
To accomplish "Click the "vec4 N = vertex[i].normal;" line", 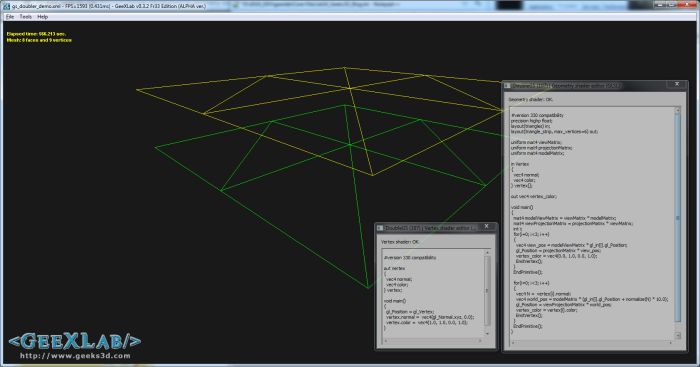I will click(x=543, y=294).
